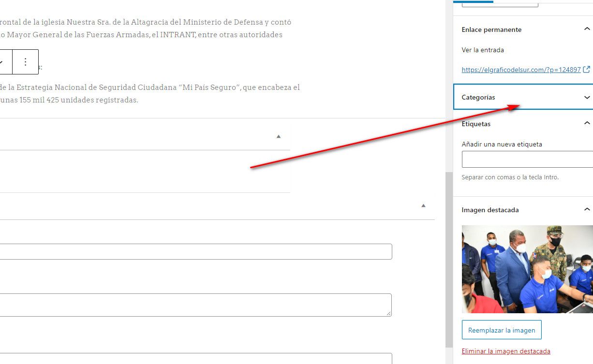The width and height of the screenshot is (593, 364).
Task: Click the Etiquetas heading text
Action: tap(476, 124)
